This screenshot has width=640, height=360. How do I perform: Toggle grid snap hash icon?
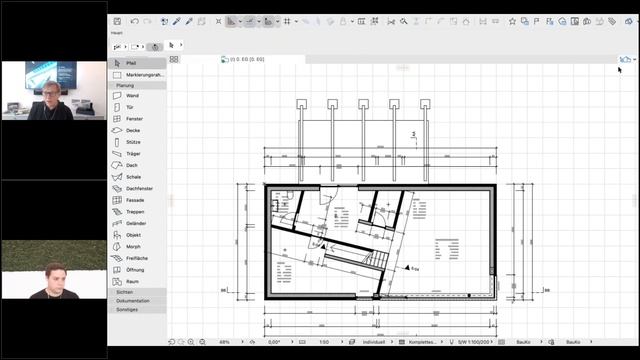tap(287, 21)
